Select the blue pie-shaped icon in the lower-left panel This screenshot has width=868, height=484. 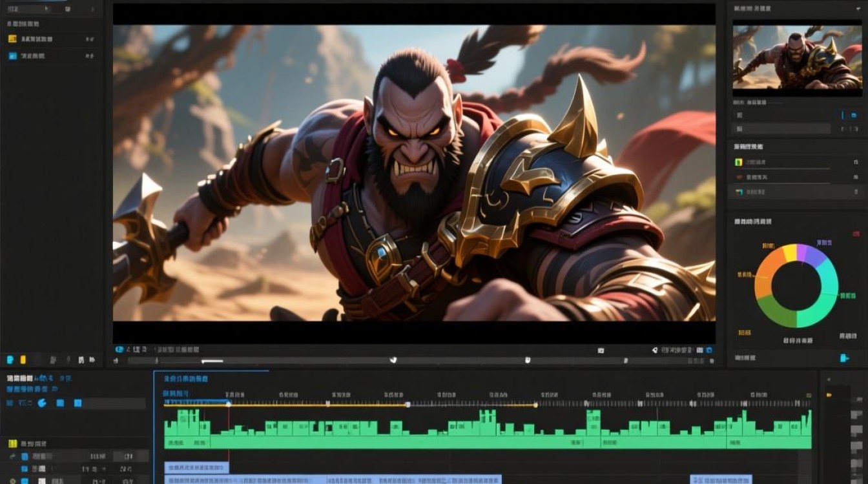pos(42,403)
